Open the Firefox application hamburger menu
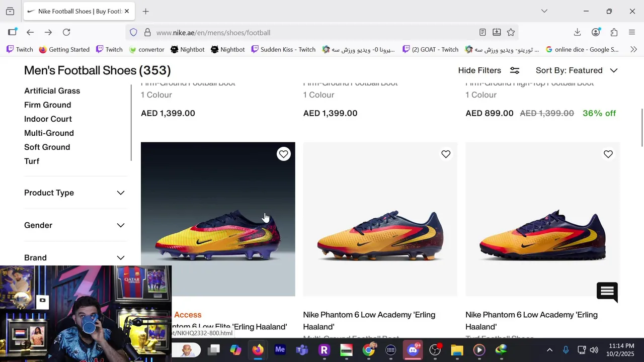This screenshot has height=362, width=644. click(632, 32)
